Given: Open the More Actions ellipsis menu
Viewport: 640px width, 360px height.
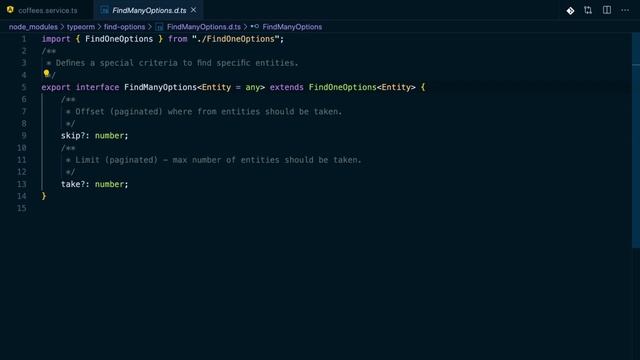Looking at the screenshot, I should (x=625, y=10).
